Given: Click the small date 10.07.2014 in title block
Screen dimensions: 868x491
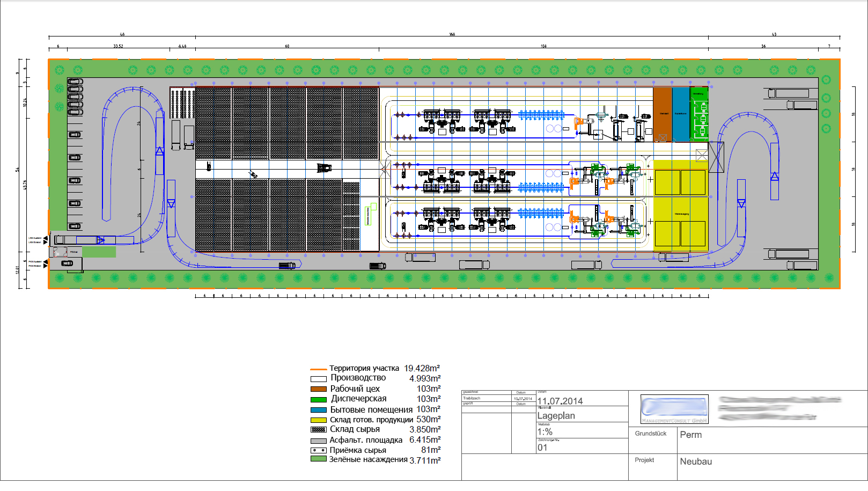Looking at the screenshot, I should [523, 399].
